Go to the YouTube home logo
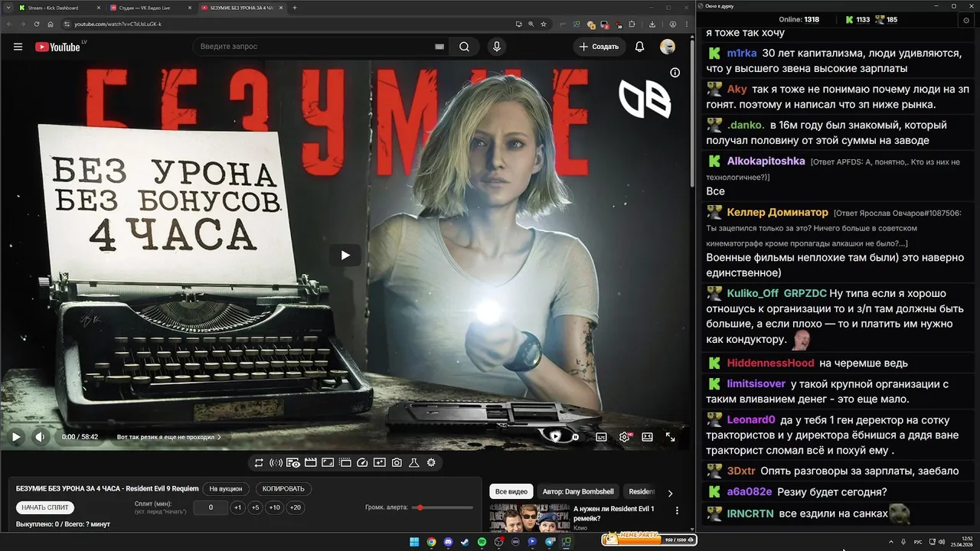Screen dimensions: 980x551 [x=58, y=47]
